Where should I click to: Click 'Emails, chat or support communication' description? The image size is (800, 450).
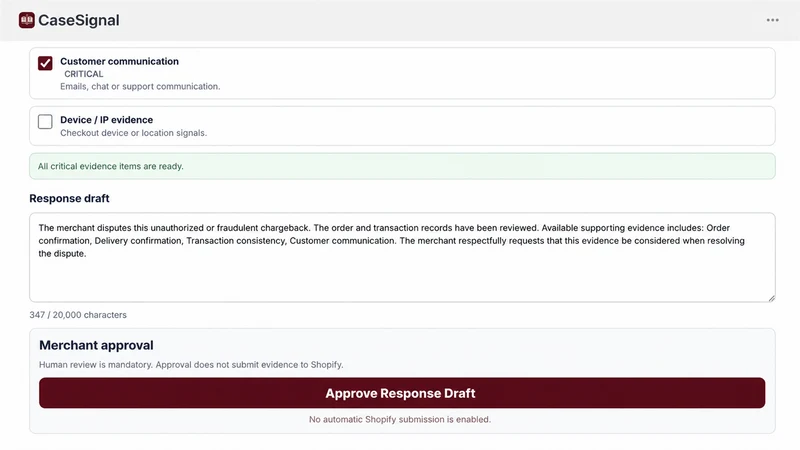(x=140, y=87)
